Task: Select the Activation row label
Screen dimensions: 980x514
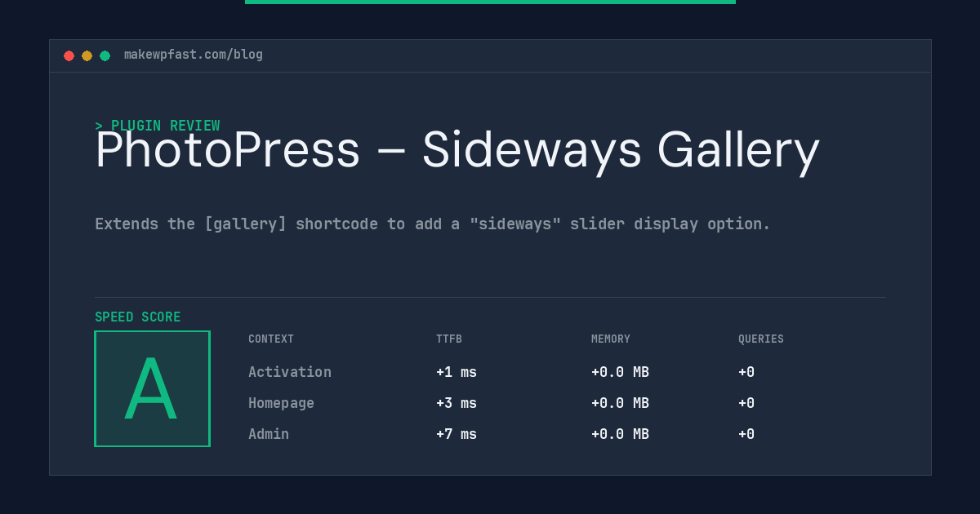Action: 290,372
